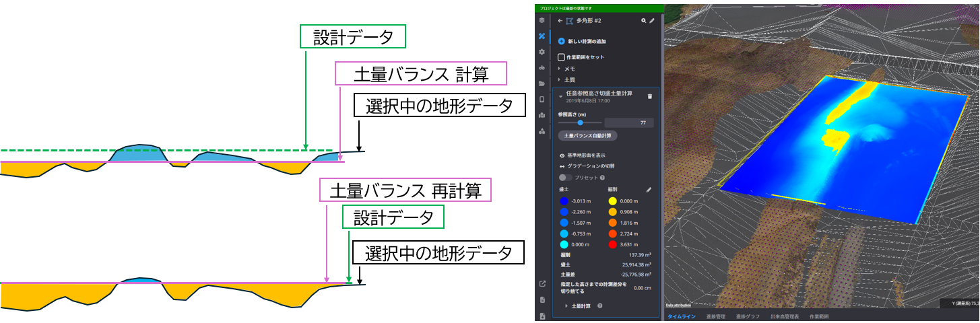
Task: Open the machinery icon in sidebar
Action: click(542, 68)
